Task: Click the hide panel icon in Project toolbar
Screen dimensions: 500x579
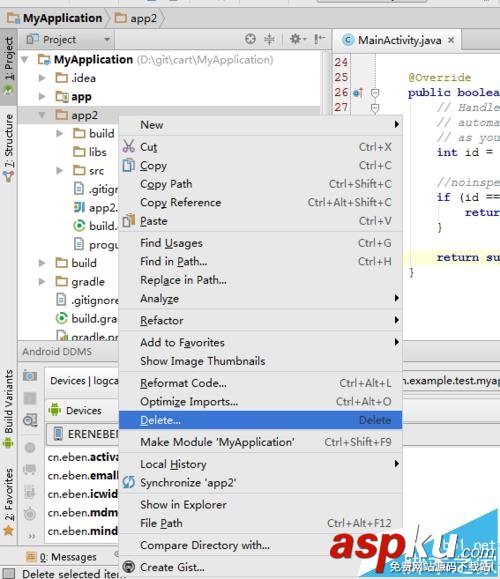Action: [x=319, y=39]
